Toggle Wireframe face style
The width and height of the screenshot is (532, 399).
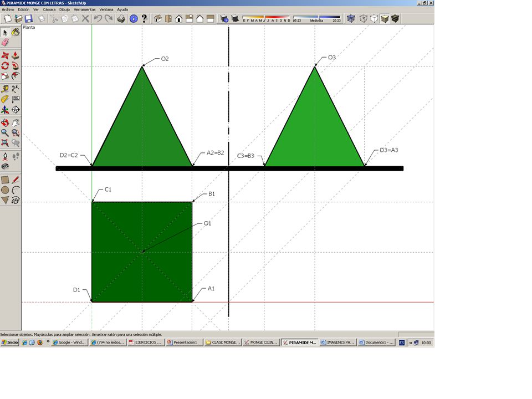click(364, 19)
